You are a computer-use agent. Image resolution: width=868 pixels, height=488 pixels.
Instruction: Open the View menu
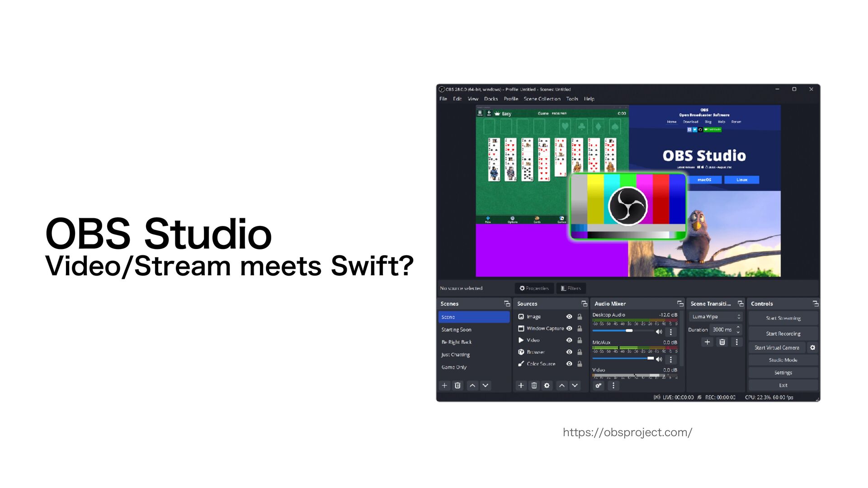[x=473, y=99]
